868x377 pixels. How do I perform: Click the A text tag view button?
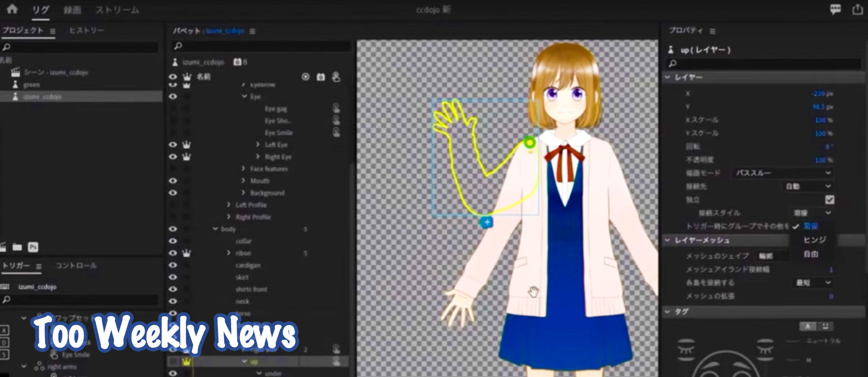pos(808,326)
